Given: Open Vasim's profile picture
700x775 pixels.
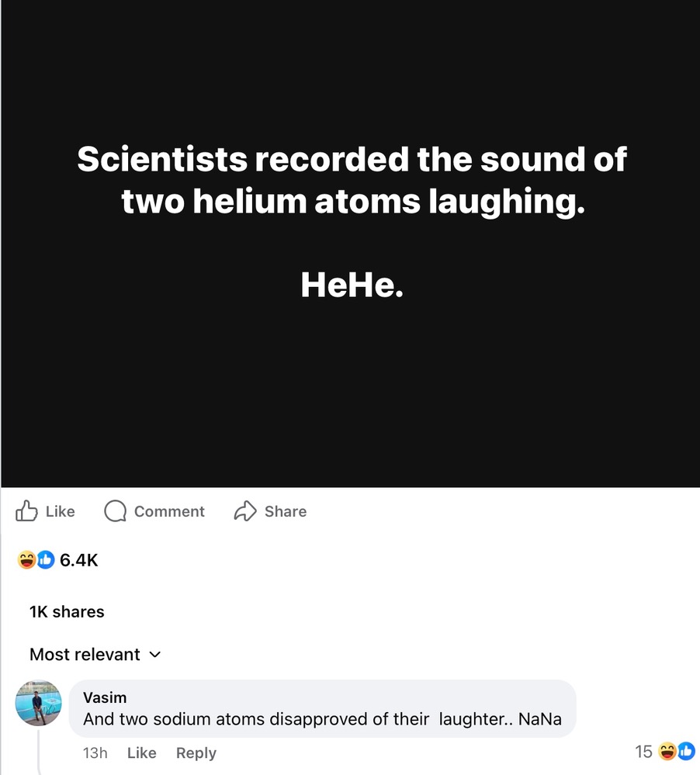Looking at the screenshot, I should [39, 704].
